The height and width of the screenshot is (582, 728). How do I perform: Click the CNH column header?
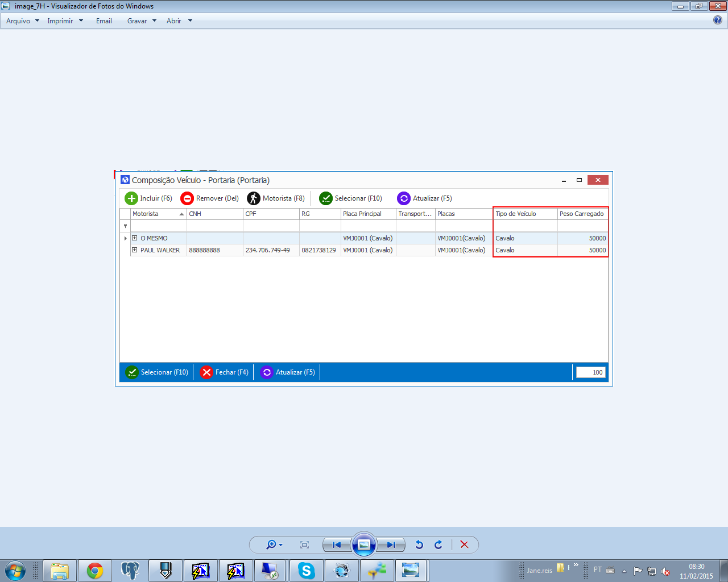(x=215, y=214)
